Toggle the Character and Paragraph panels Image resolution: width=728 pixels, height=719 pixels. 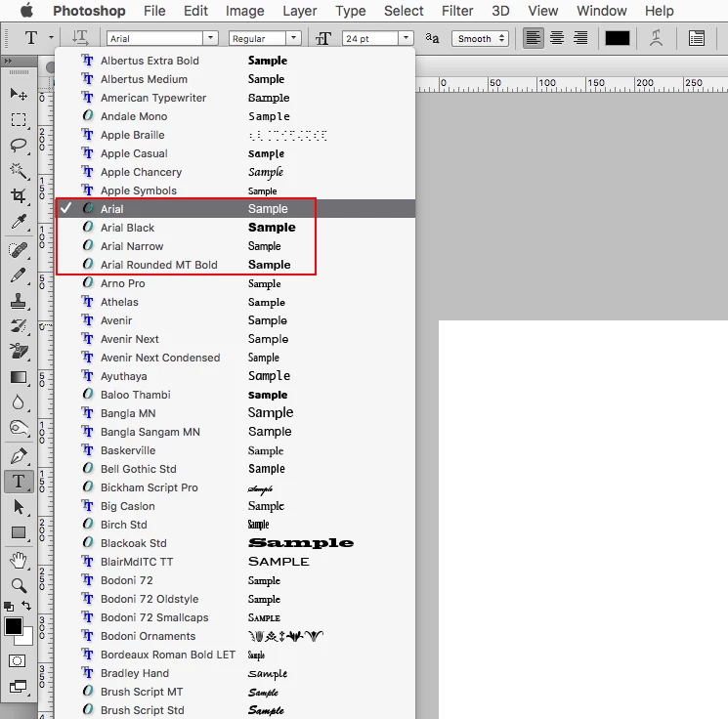coord(697,38)
